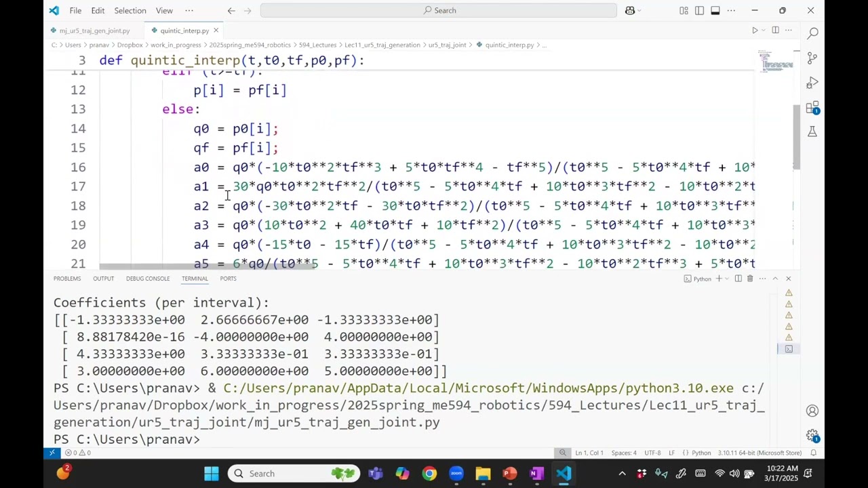Expand the Run Python File dropdown arrow
The image size is (868, 488).
coord(763,30)
